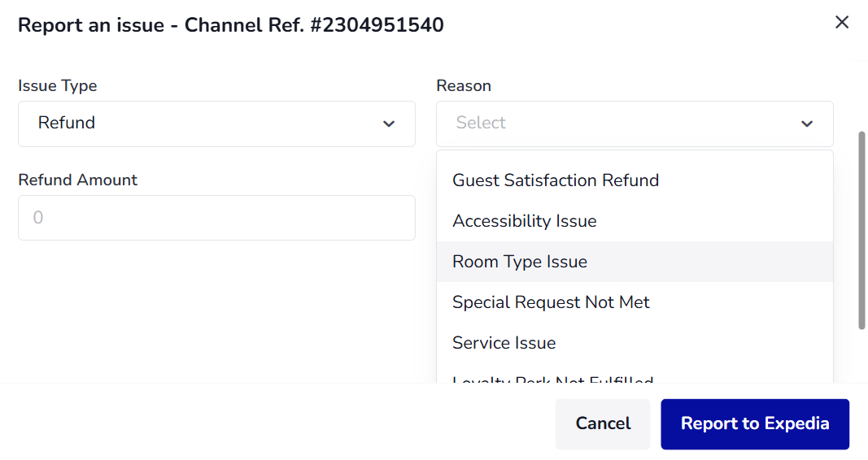The height and width of the screenshot is (460, 868).
Task: Close the Report an issue dialog
Action: (841, 22)
